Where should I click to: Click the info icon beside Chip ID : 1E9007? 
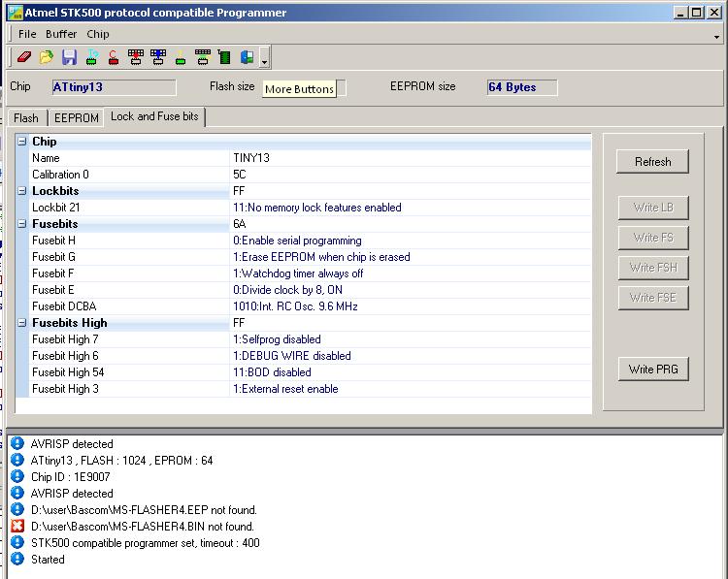click(x=17, y=476)
